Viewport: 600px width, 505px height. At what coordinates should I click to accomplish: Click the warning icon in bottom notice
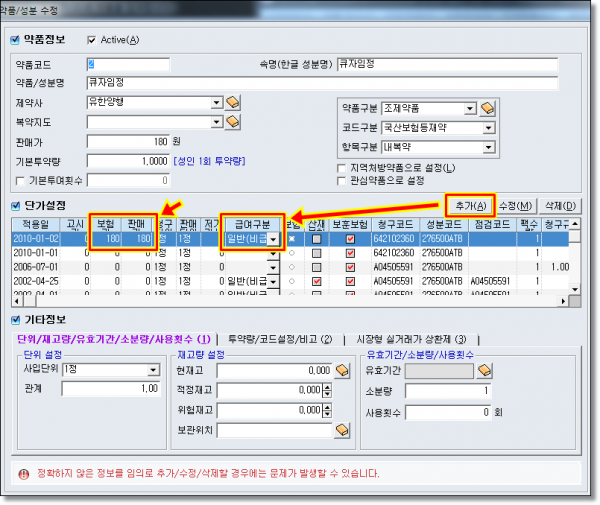23,472
